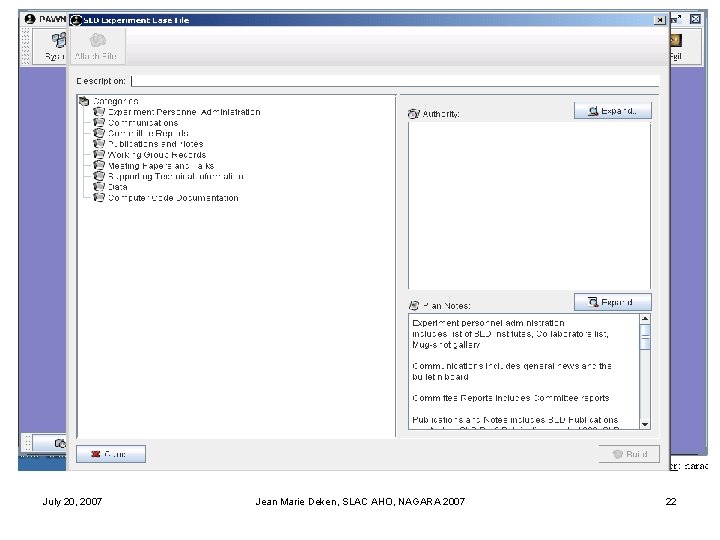Click the SLD Experiment Case File title icon
The image size is (720, 540).
pos(76,20)
